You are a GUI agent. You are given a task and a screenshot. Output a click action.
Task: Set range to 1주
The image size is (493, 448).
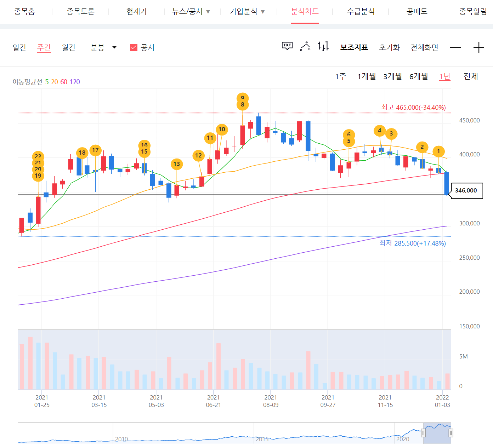pyautogui.click(x=341, y=76)
